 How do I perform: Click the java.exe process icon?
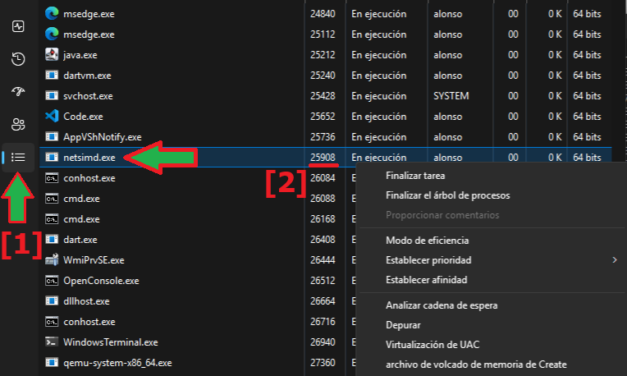(52, 54)
